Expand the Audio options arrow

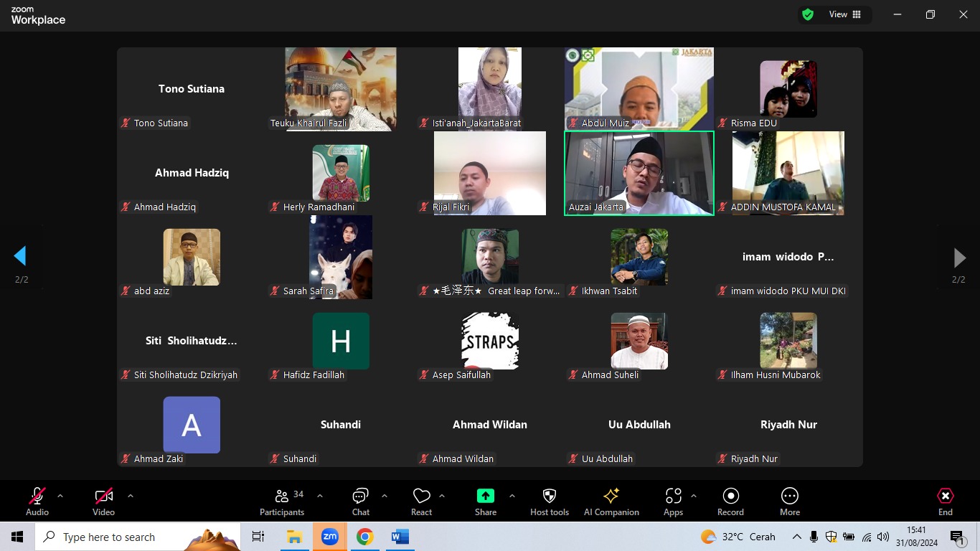[x=60, y=496]
